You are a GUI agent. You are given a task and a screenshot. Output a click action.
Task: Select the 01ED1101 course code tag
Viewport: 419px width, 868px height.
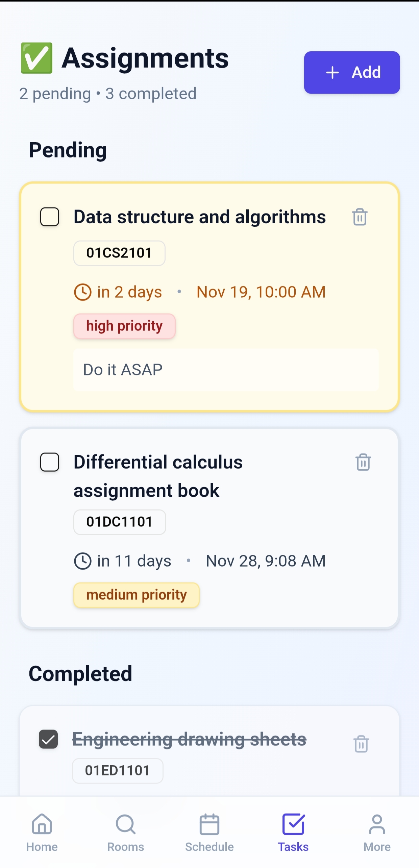pos(118,771)
